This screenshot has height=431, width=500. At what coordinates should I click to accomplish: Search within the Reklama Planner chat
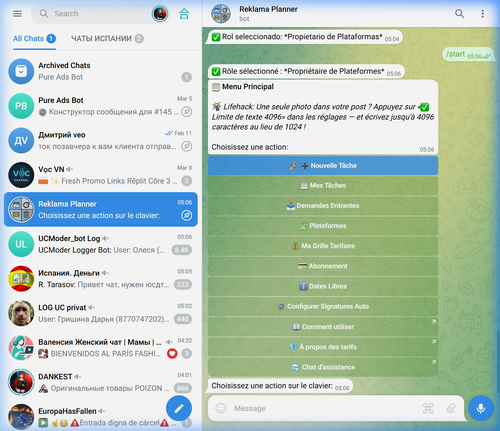tap(459, 14)
